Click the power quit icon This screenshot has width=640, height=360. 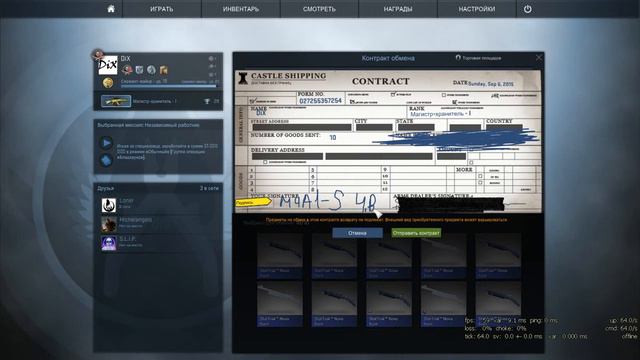[x=527, y=9]
